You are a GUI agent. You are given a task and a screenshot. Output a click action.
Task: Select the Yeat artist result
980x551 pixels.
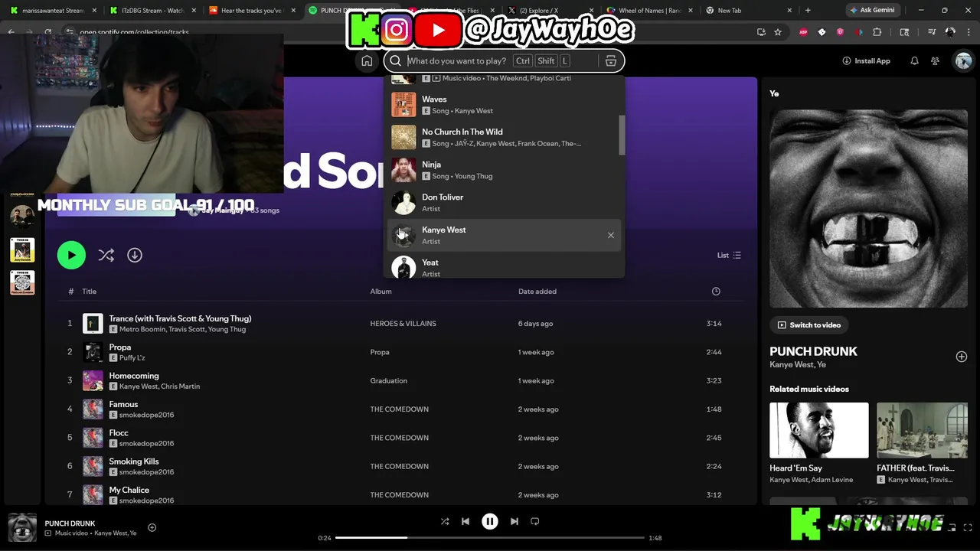click(x=504, y=267)
